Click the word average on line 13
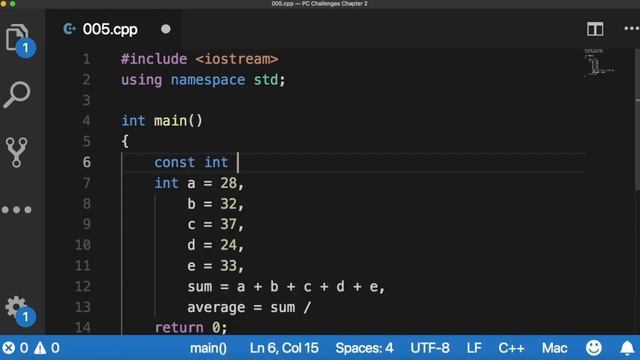The width and height of the screenshot is (640, 360). tap(216, 307)
